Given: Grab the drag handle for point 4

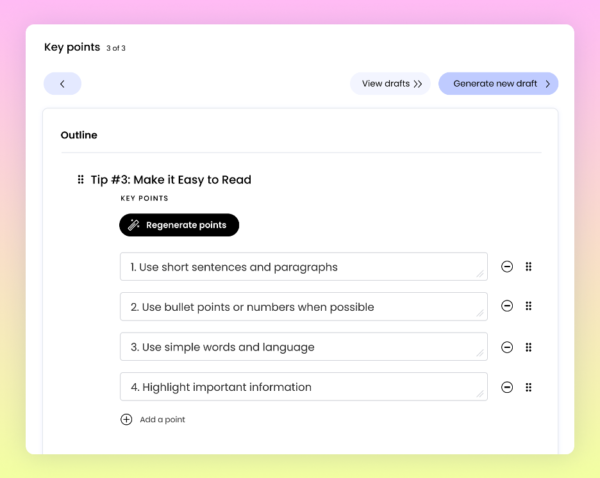Looking at the screenshot, I should [528, 387].
